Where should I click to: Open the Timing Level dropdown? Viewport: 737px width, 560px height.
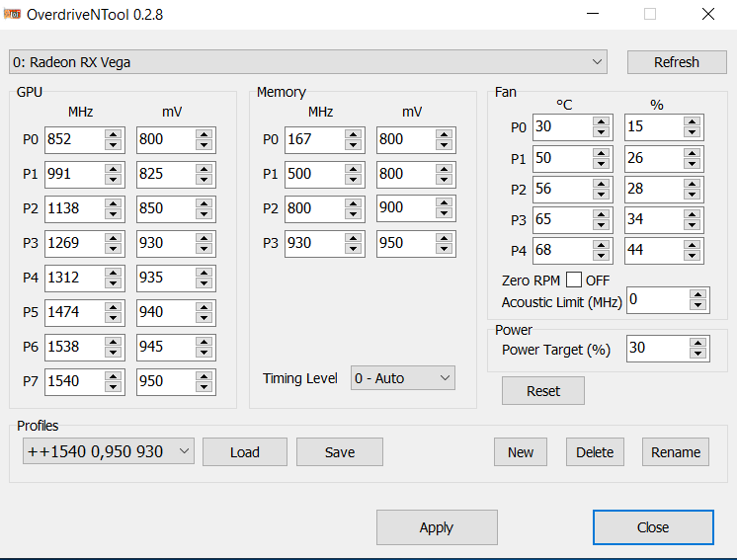coord(403,378)
